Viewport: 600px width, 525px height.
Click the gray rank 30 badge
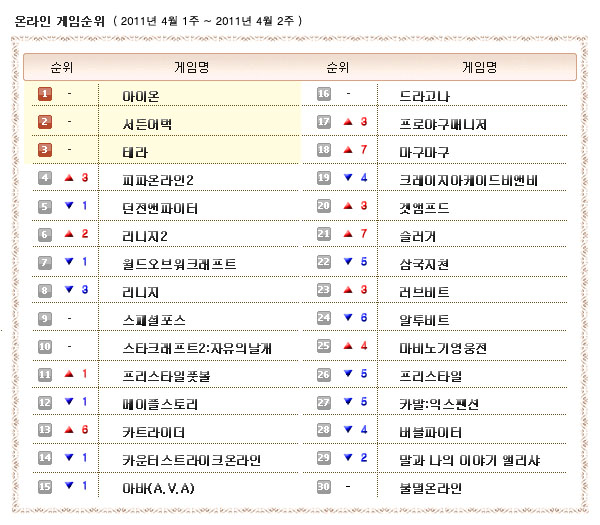pos(323,487)
